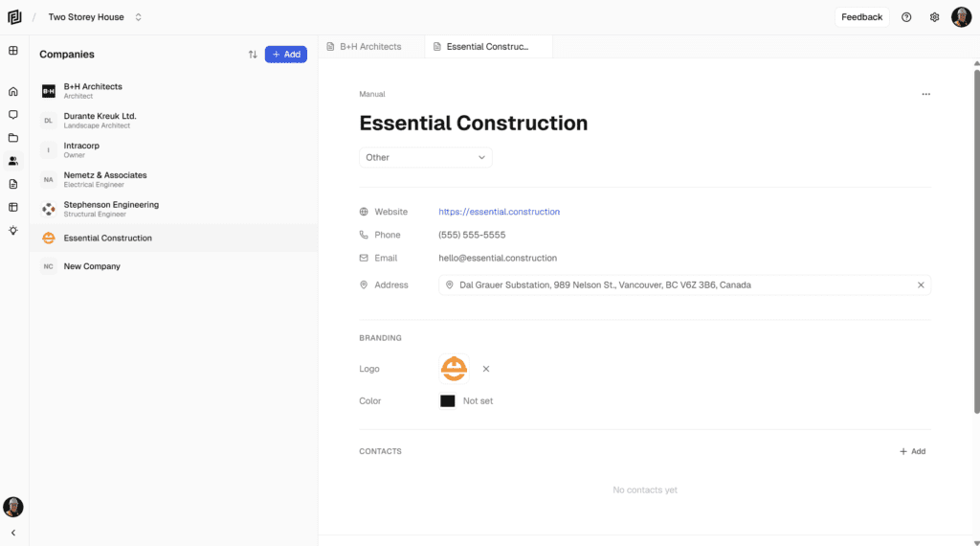The width and height of the screenshot is (980, 546).
Task: Open the three-dot more options menu
Action: [x=925, y=95]
